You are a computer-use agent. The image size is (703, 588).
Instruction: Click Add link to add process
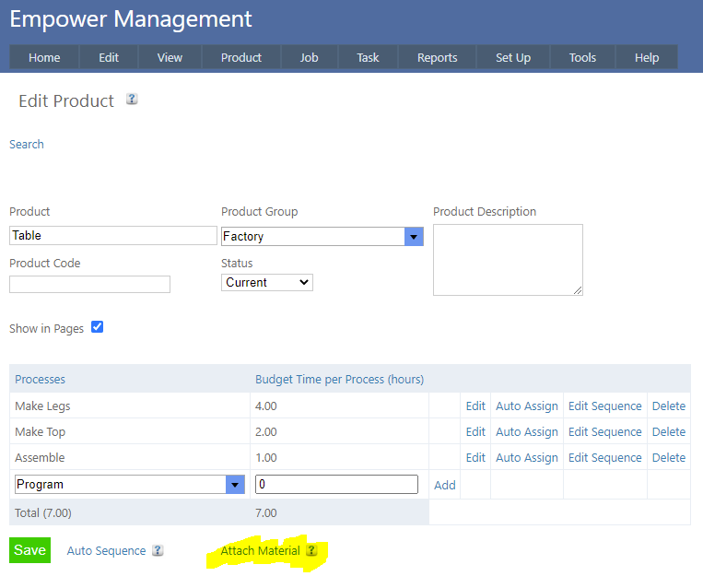pos(444,485)
